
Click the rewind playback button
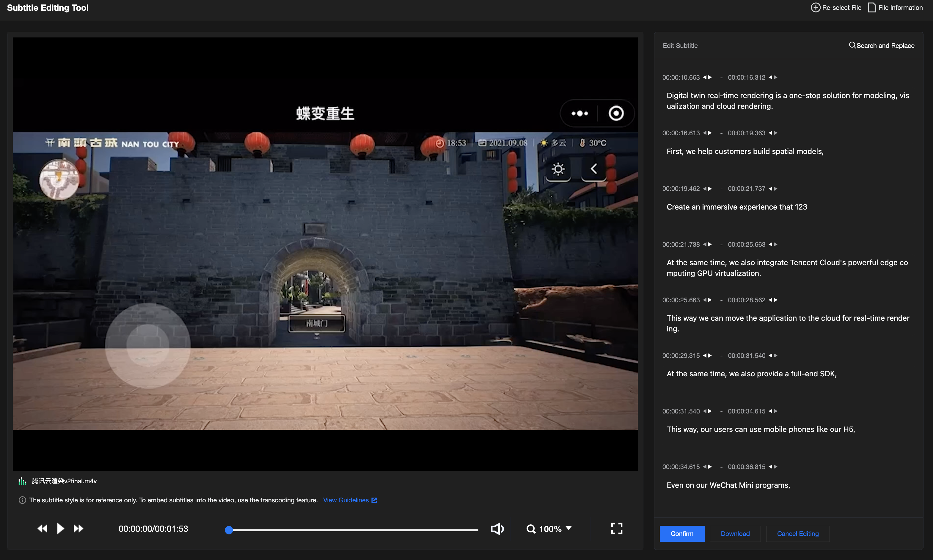[42, 528]
